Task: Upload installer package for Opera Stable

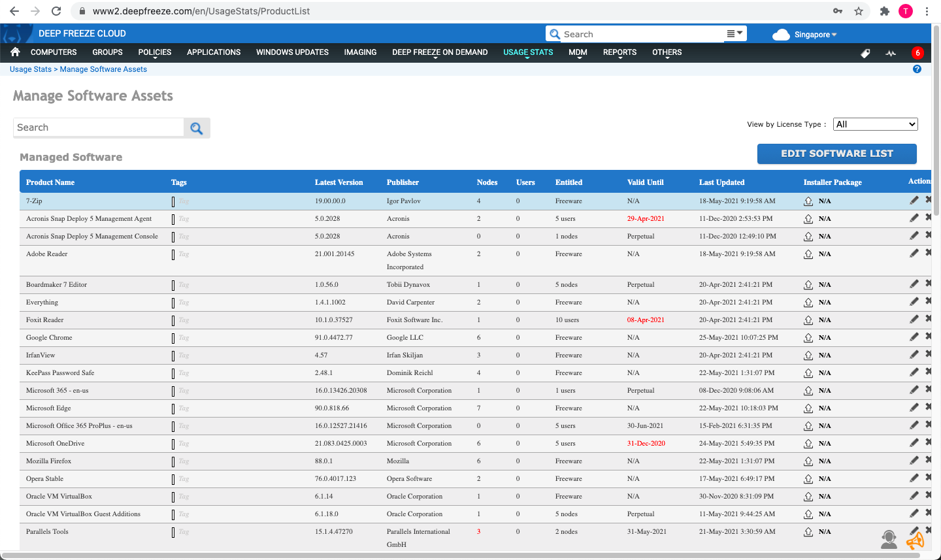Action: [x=808, y=479]
